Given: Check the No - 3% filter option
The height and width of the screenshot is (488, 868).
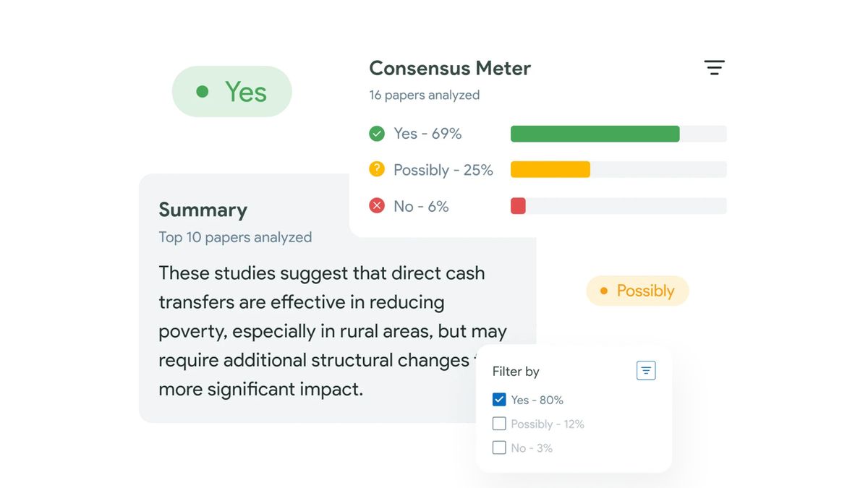Looking at the screenshot, I should tap(499, 448).
